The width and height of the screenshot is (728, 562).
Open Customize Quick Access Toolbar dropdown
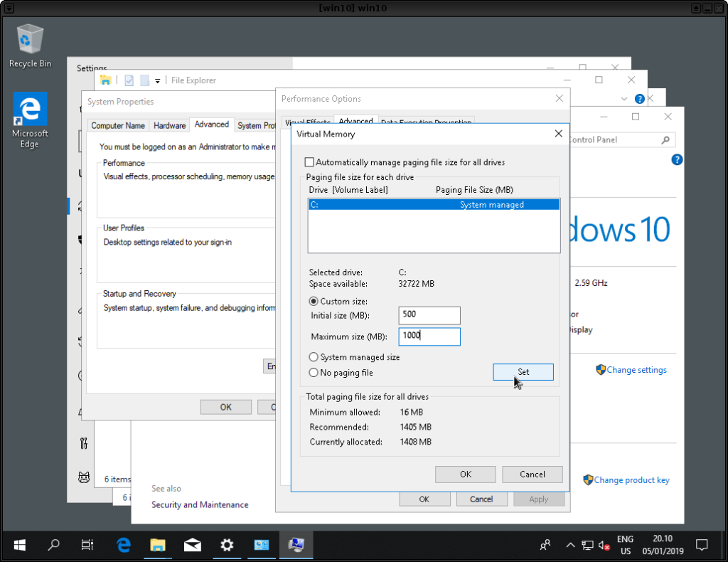click(x=157, y=81)
